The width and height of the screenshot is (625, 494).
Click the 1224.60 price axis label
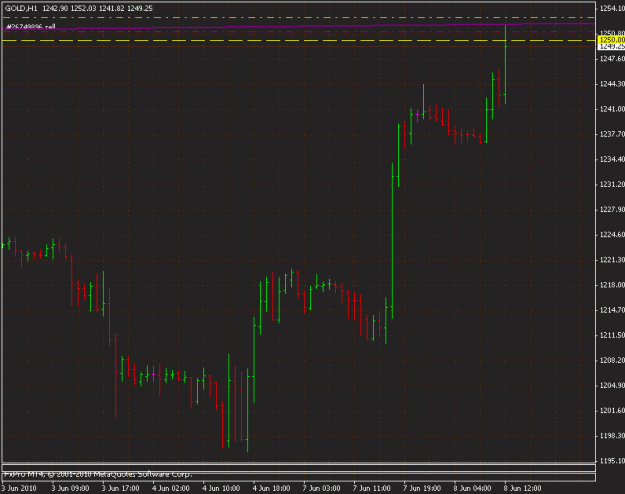click(x=612, y=235)
